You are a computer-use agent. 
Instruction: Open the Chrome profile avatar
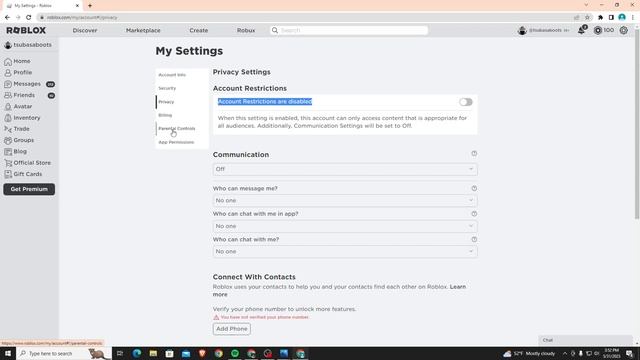click(x=622, y=18)
